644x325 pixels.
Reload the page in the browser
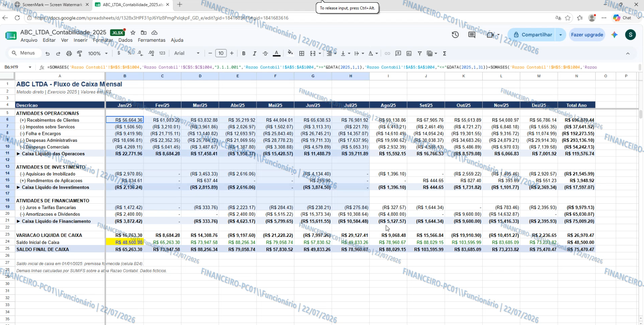pos(17,18)
